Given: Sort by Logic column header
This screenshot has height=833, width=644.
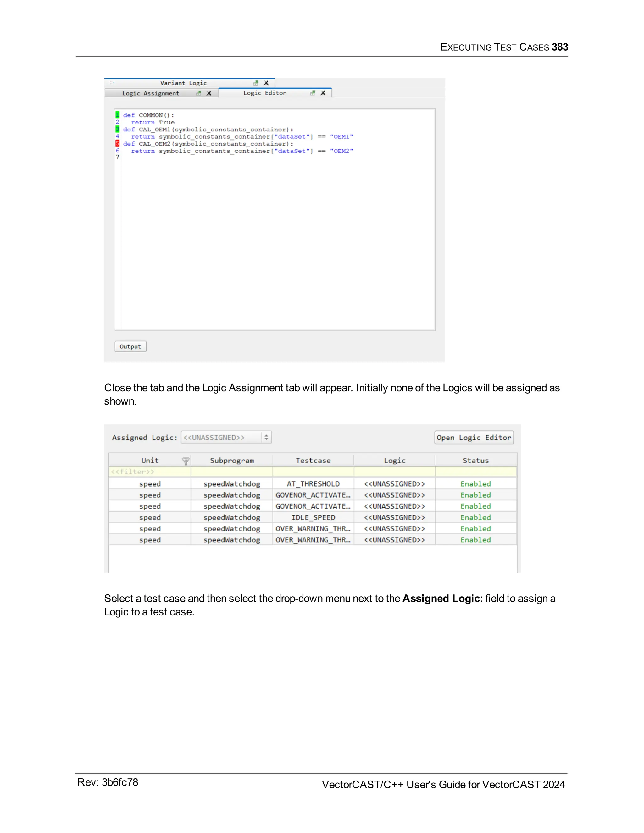Looking at the screenshot, I should [x=395, y=461].
